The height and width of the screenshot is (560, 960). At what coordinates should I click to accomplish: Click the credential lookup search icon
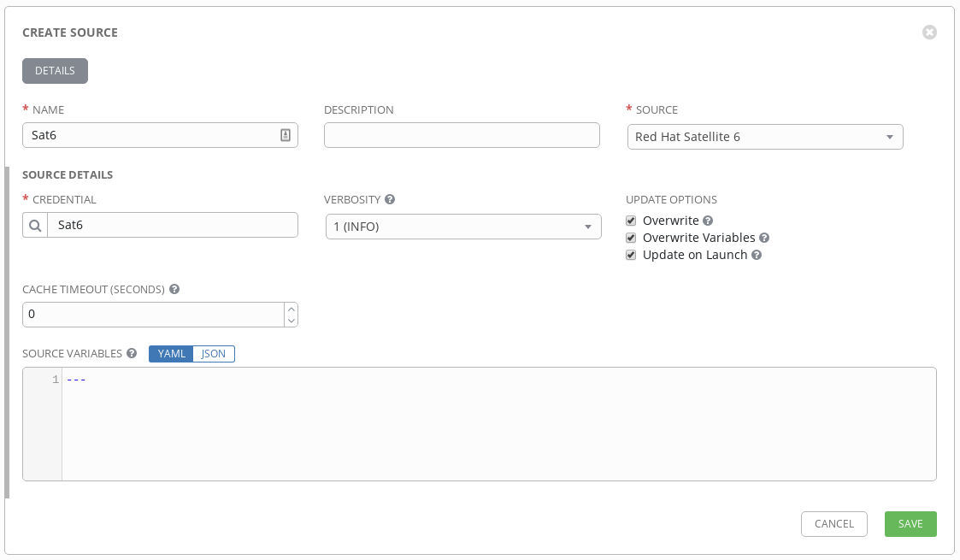click(x=35, y=226)
